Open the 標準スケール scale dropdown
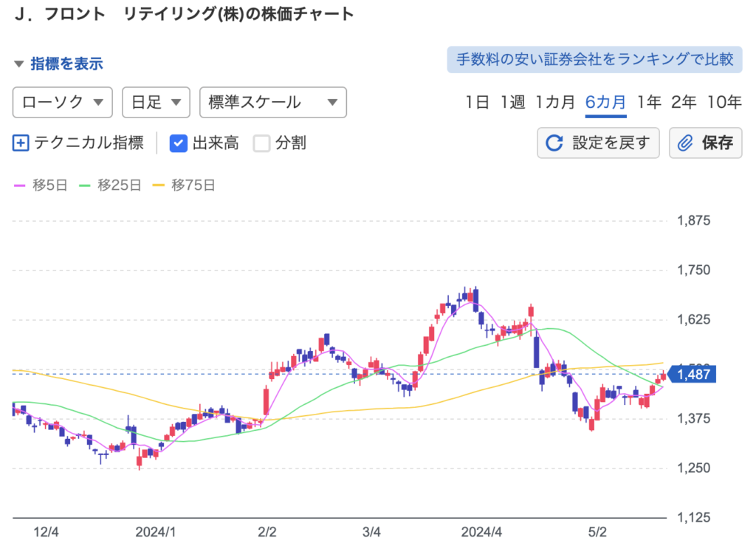 coord(273,102)
